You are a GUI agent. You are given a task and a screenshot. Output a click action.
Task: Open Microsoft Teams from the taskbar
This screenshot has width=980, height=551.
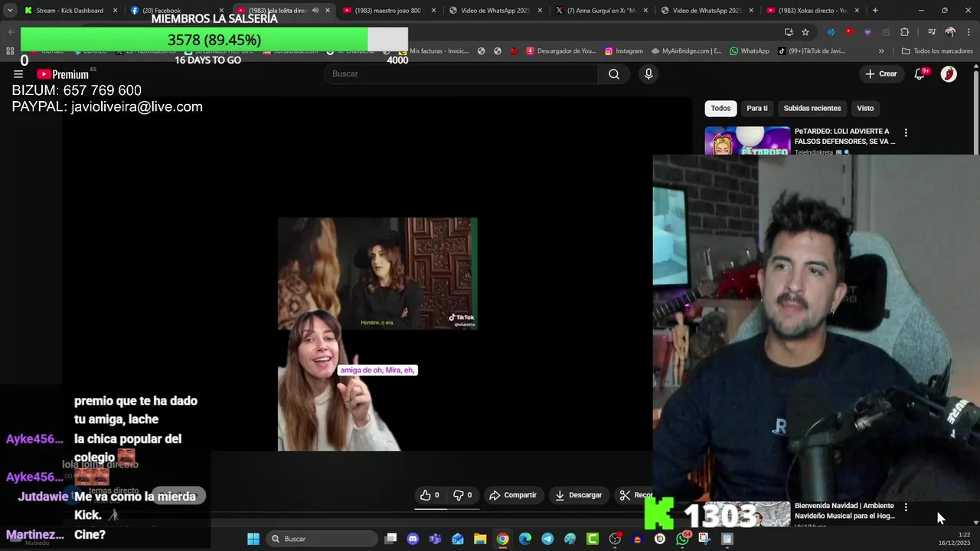(436, 539)
